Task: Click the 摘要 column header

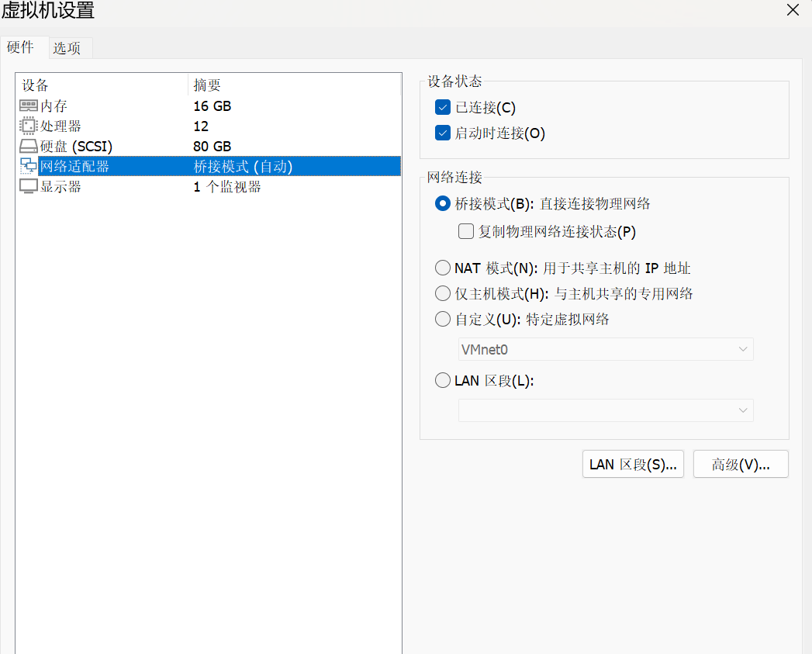Action: coord(208,85)
